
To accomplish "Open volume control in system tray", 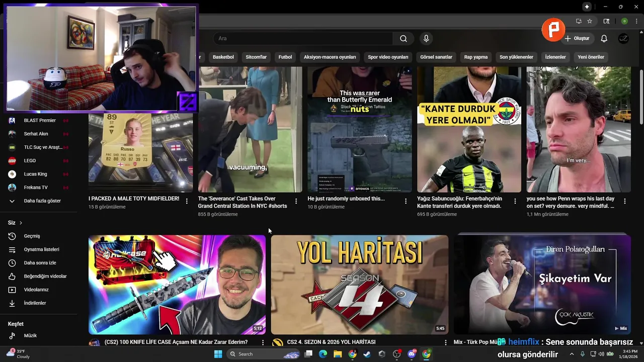I will [x=601, y=354].
